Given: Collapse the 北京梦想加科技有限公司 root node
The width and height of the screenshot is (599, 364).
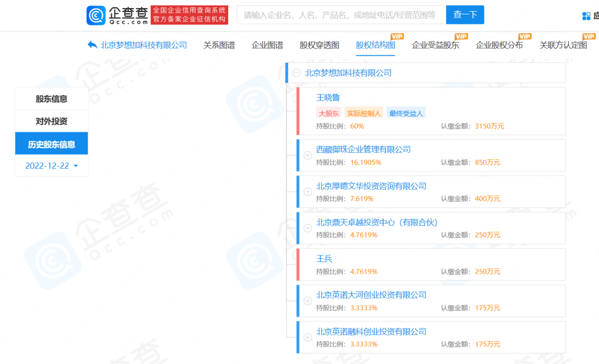Looking at the screenshot, I should [296, 73].
